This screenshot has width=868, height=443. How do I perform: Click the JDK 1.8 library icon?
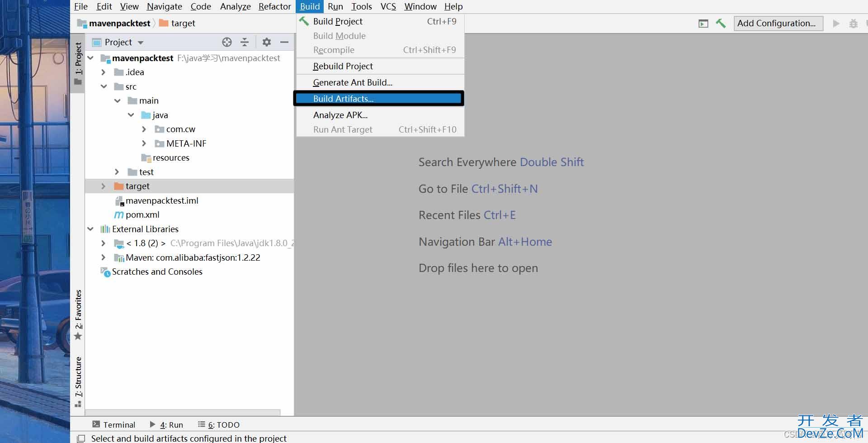tap(119, 244)
